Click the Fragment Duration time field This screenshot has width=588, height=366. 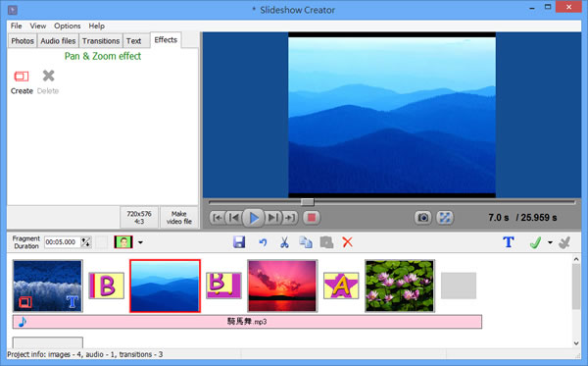click(x=63, y=242)
